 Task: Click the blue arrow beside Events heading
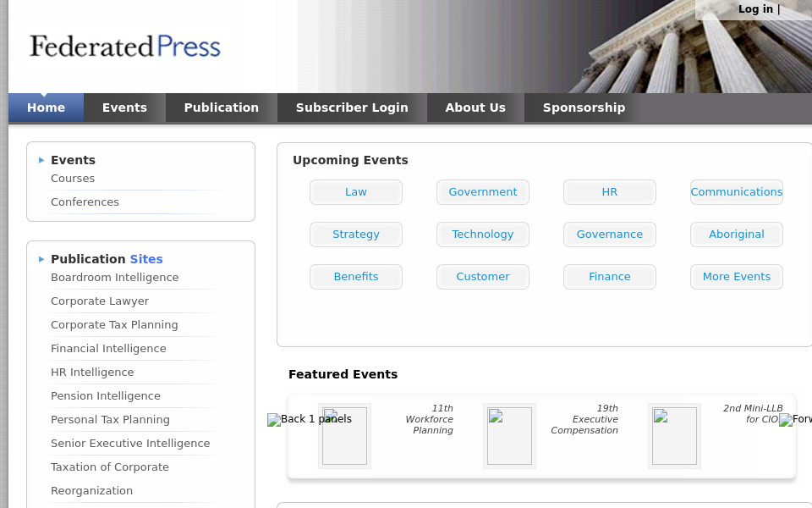(x=41, y=159)
